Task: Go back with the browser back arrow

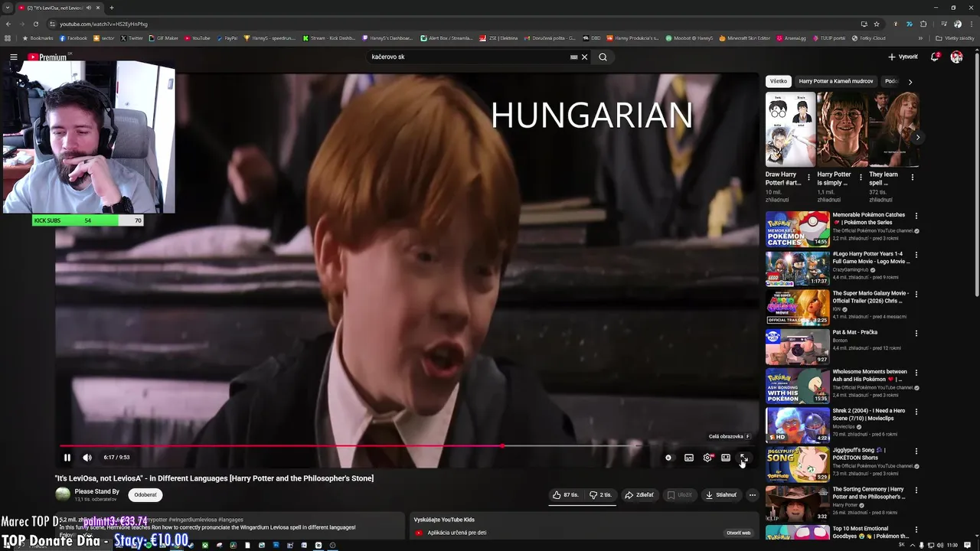Action: pyautogui.click(x=8, y=24)
